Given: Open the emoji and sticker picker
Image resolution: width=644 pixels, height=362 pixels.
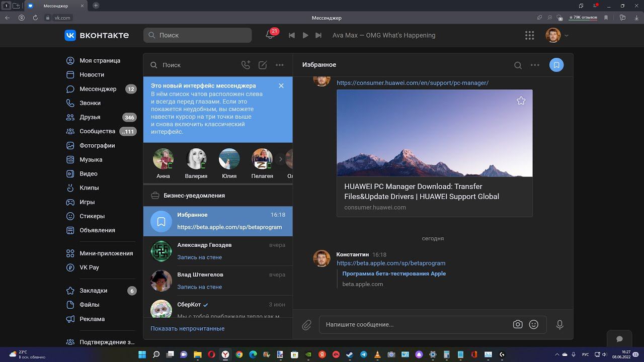Looking at the screenshot, I should pos(534,325).
